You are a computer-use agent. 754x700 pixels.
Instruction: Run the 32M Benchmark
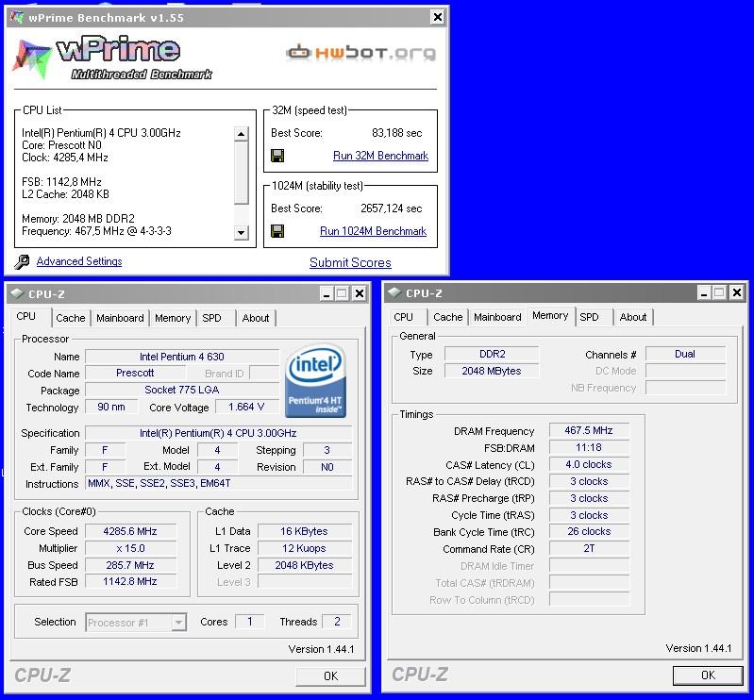click(380, 156)
